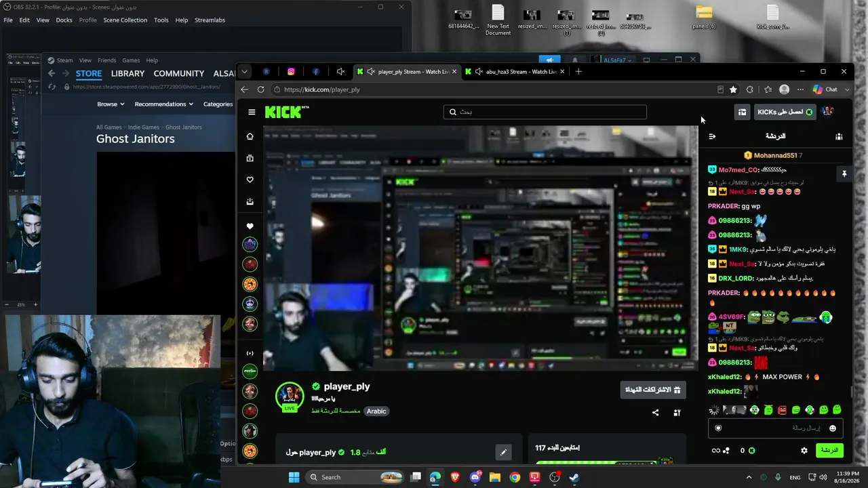Refresh the Kick page
The image size is (868, 488).
[x=262, y=89]
